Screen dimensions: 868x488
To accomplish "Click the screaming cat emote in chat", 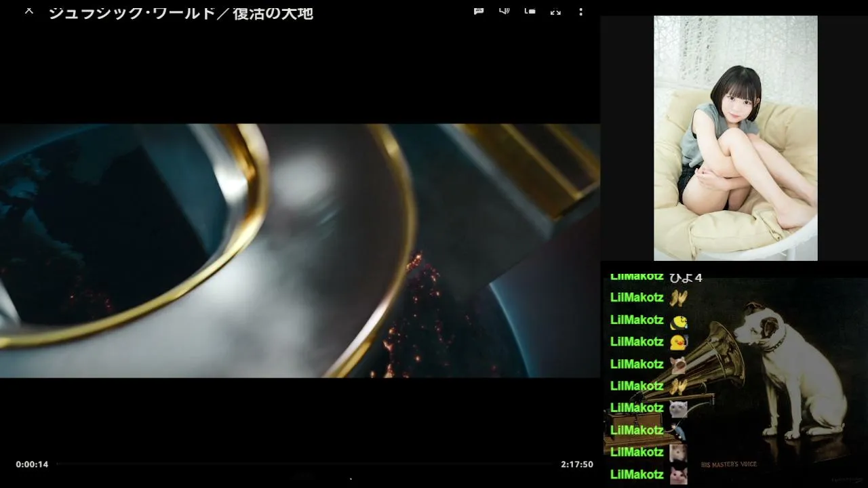I will [x=679, y=364].
